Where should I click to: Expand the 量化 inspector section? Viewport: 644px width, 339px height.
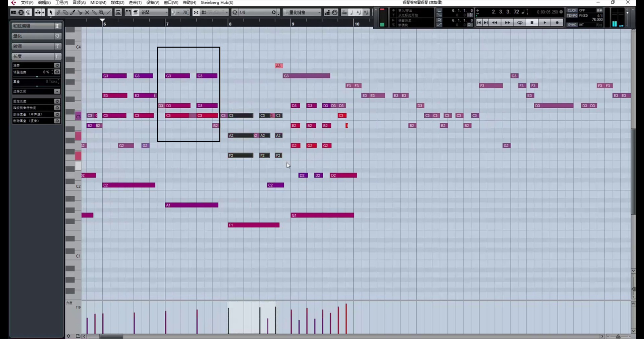(x=36, y=36)
